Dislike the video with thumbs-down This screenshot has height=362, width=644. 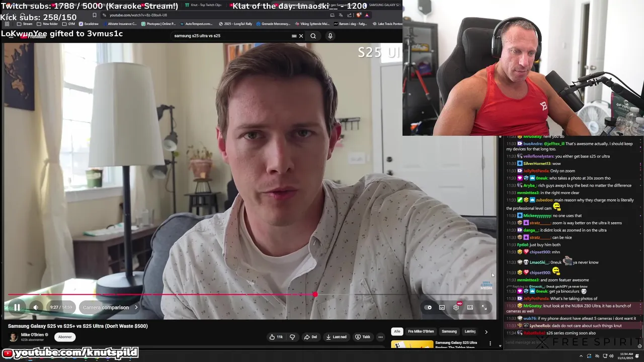[x=292, y=337]
